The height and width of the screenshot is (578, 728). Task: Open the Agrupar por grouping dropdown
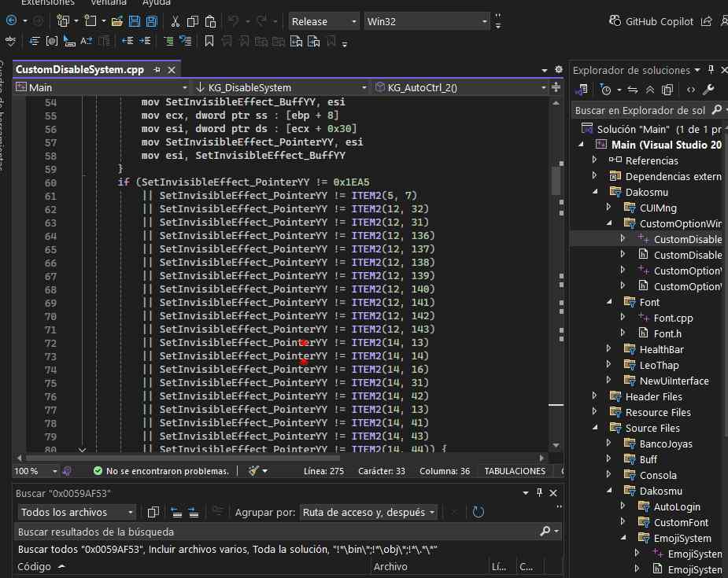click(x=368, y=512)
